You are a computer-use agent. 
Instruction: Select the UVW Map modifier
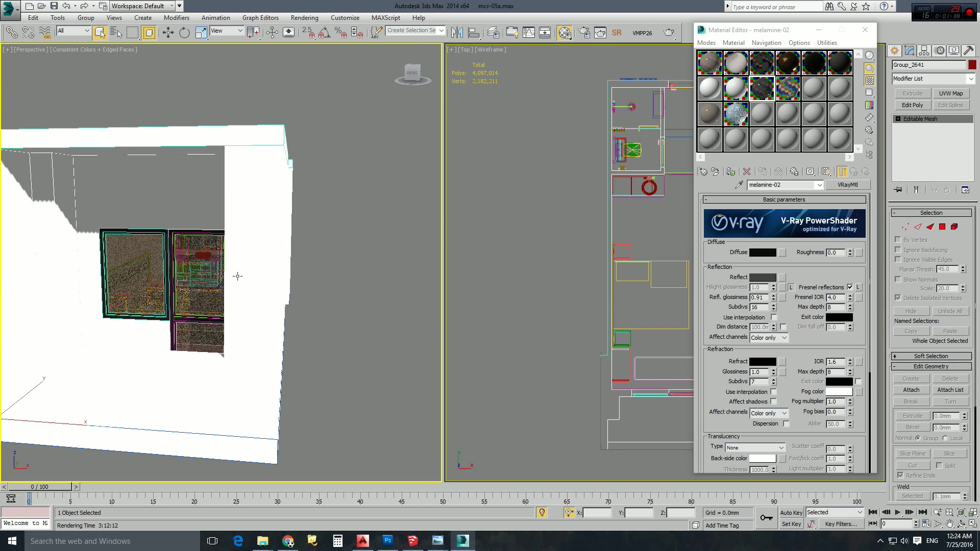coord(951,93)
